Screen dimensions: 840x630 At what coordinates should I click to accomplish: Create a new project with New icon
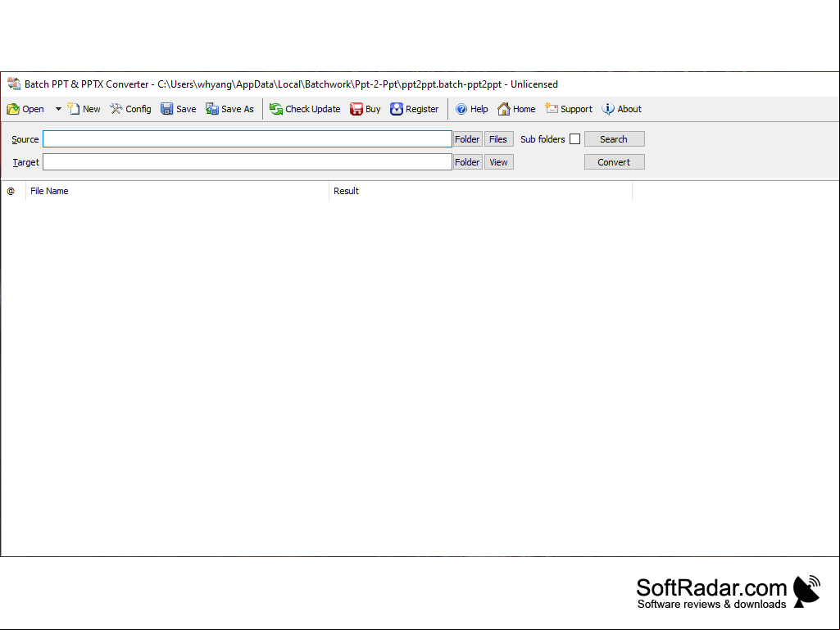(74, 109)
